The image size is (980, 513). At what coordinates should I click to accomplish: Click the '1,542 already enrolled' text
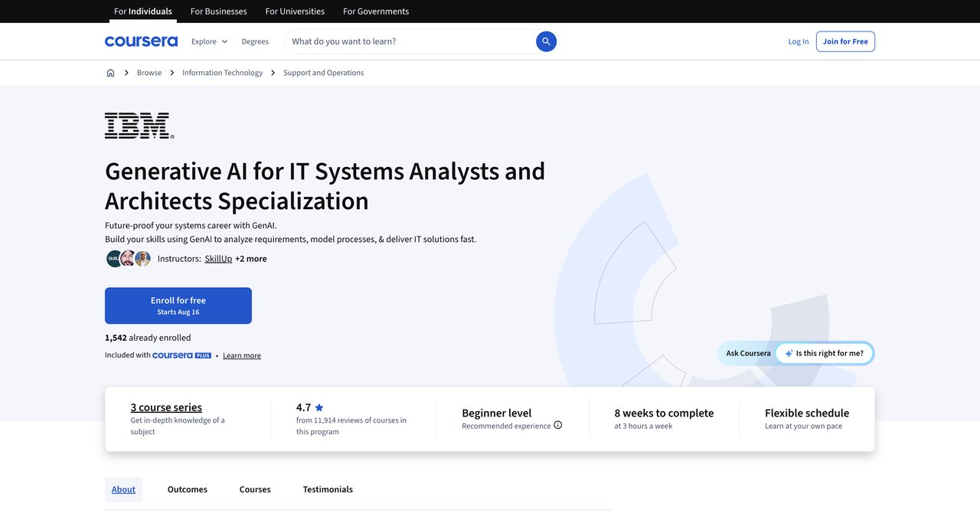[148, 338]
